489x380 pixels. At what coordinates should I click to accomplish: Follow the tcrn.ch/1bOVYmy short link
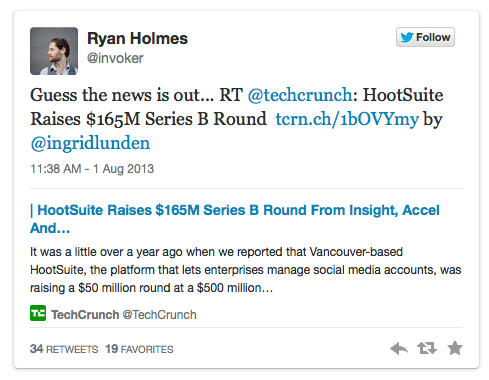(x=347, y=119)
